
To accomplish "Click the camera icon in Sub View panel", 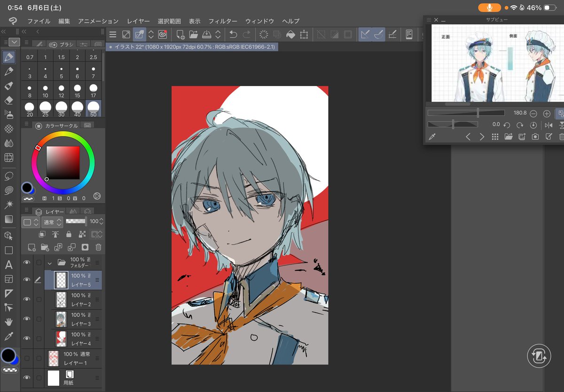I will (x=535, y=137).
